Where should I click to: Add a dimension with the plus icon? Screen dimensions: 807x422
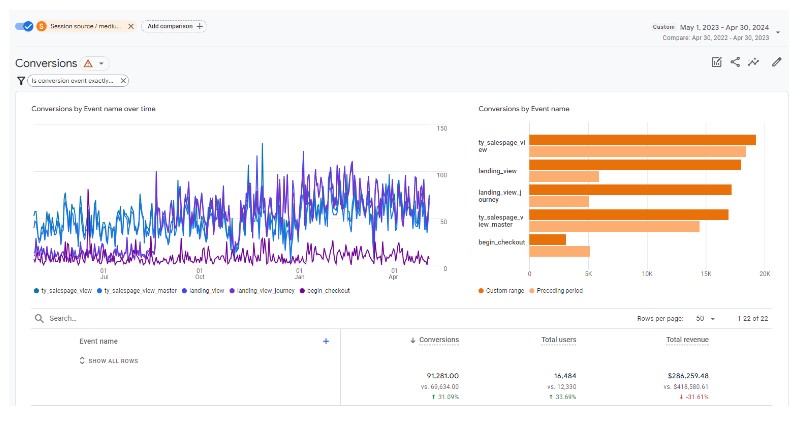326,341
